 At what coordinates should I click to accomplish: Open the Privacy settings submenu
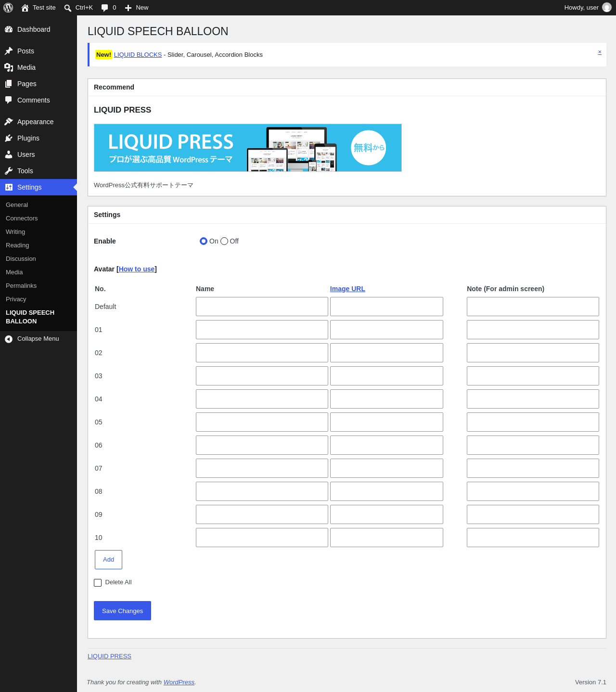pyautogui.click(x=16, y=299)
